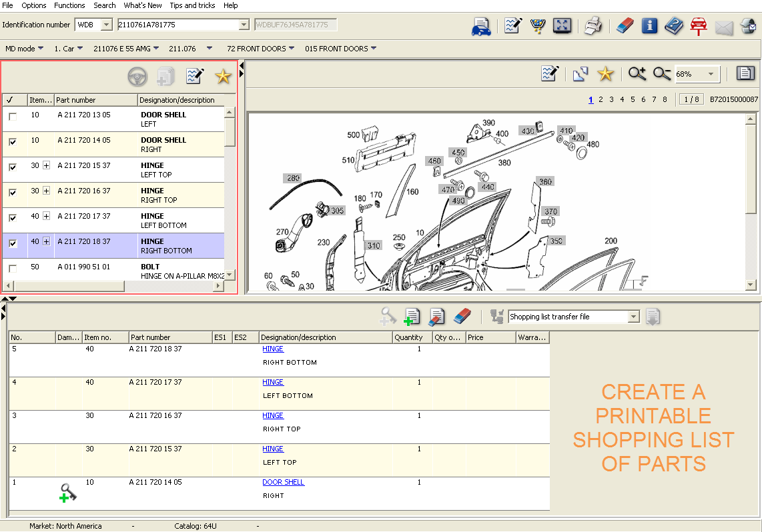Click the vehicle data card icon

tap(481, 26)
